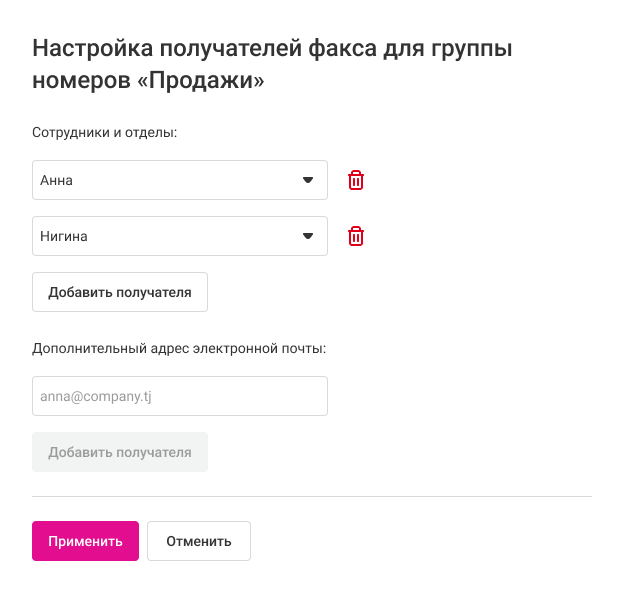Focus the additional email address field
The width and height of the screenshot is (624, 593).
180,396
